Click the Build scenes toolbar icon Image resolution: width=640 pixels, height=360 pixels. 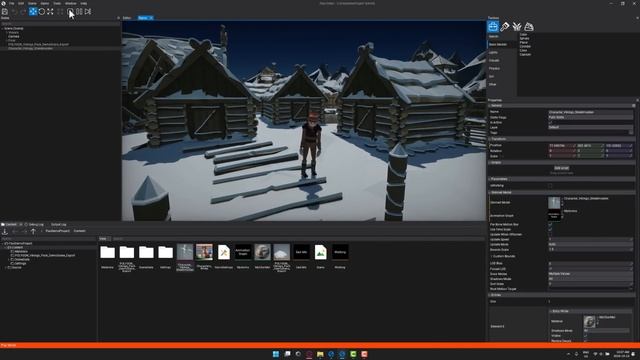point(60,12)
